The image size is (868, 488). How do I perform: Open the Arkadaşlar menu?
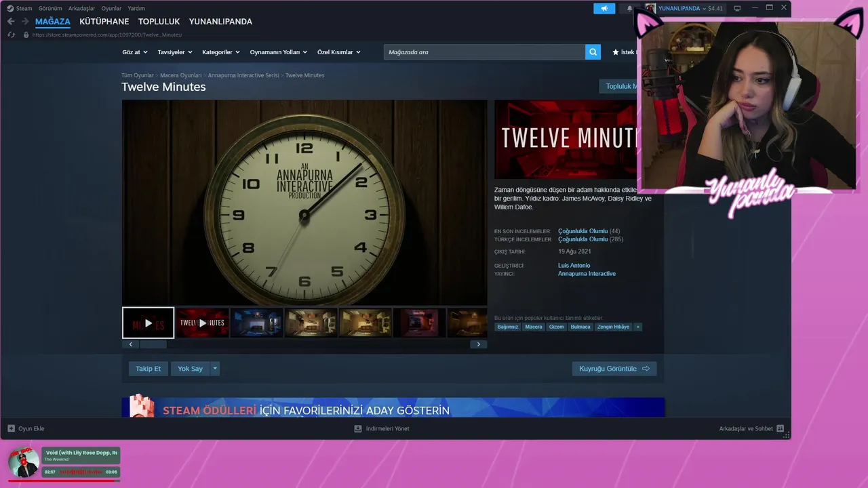pyautogui.click(x=81, y=8)
